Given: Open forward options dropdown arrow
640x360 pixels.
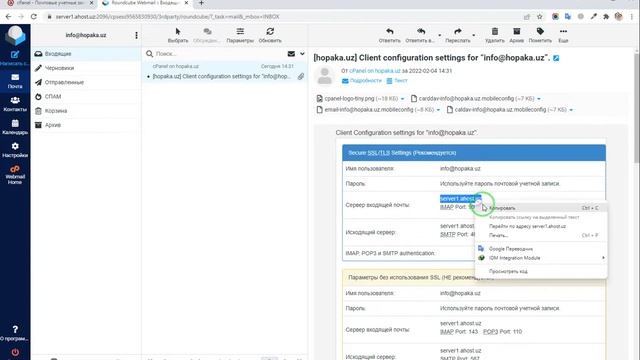Looking at the screenshot, I should (473, 35).
